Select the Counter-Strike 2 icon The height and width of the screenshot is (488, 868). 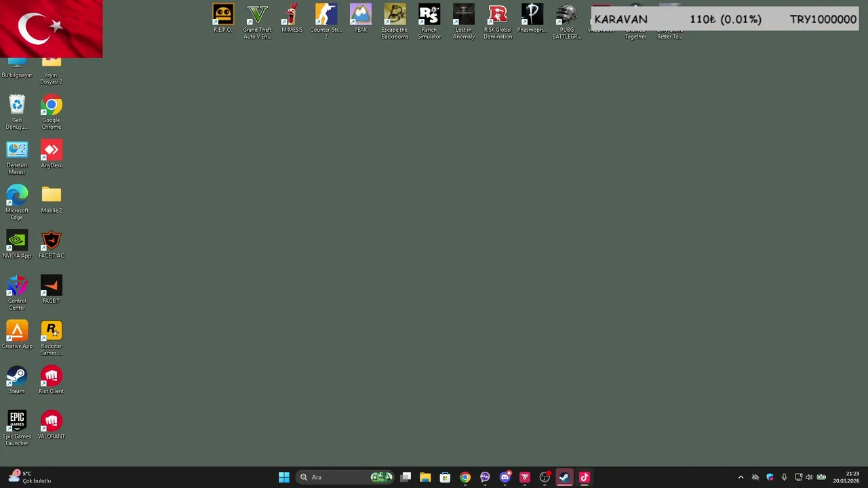click(326, 22)
